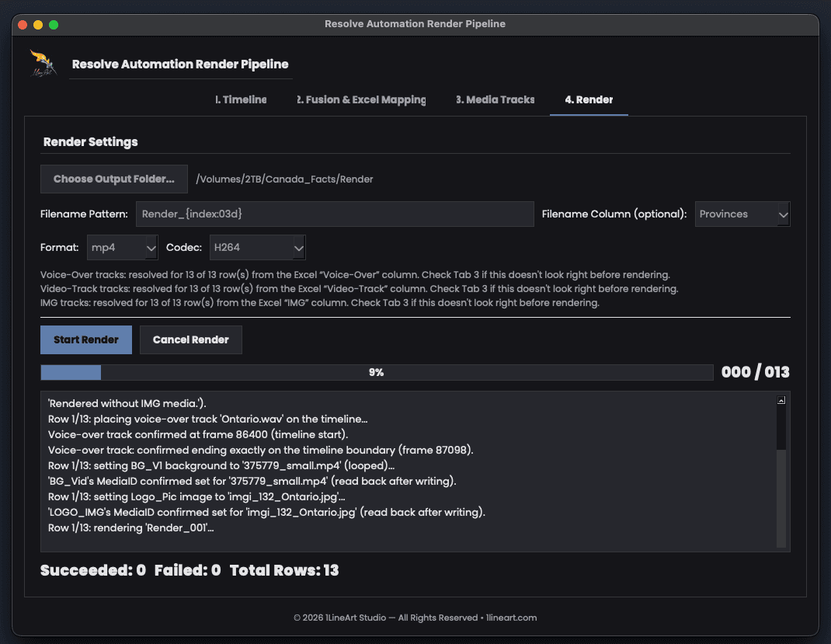The width and height of the screenshot is (831, 644).
Task: Cancel the render with Cancel Render
Action: [191, 339]
